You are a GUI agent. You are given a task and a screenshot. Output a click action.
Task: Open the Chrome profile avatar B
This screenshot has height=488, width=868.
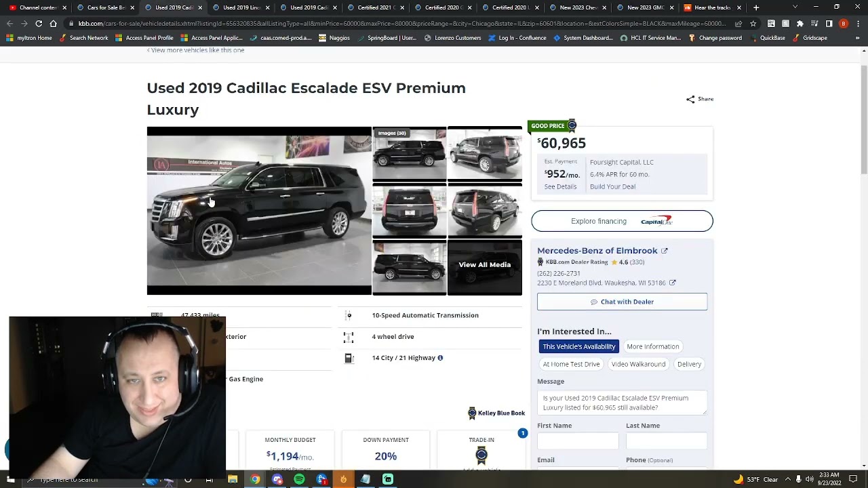point(844,23)
